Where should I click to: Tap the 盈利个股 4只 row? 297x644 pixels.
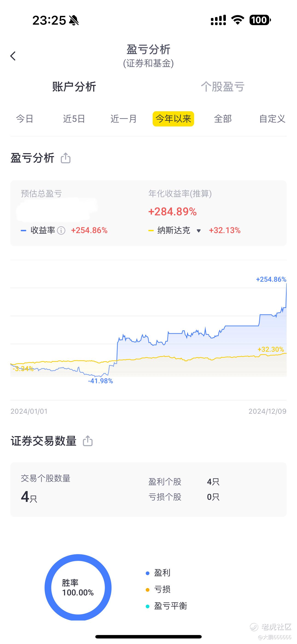184,481
